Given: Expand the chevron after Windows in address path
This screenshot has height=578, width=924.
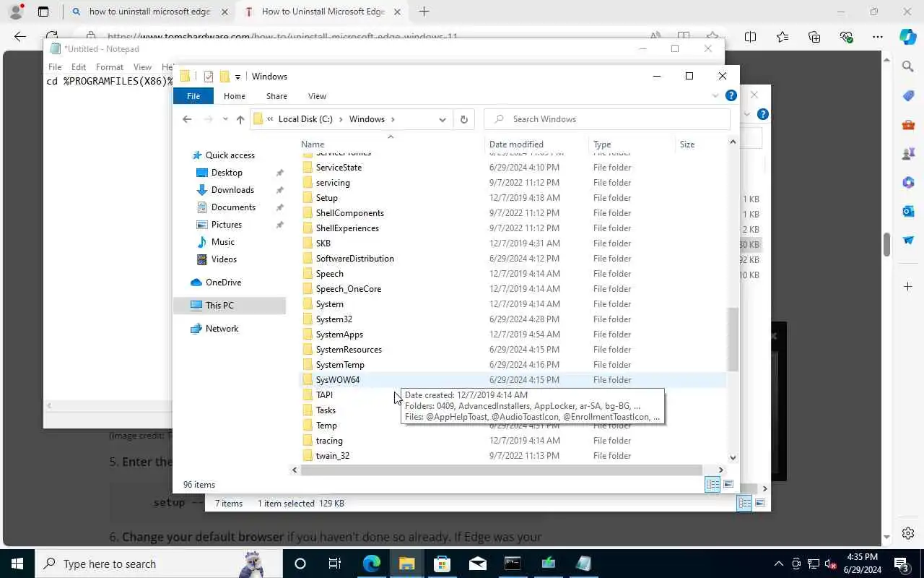Looking at the screenshot, I should 393,119.
